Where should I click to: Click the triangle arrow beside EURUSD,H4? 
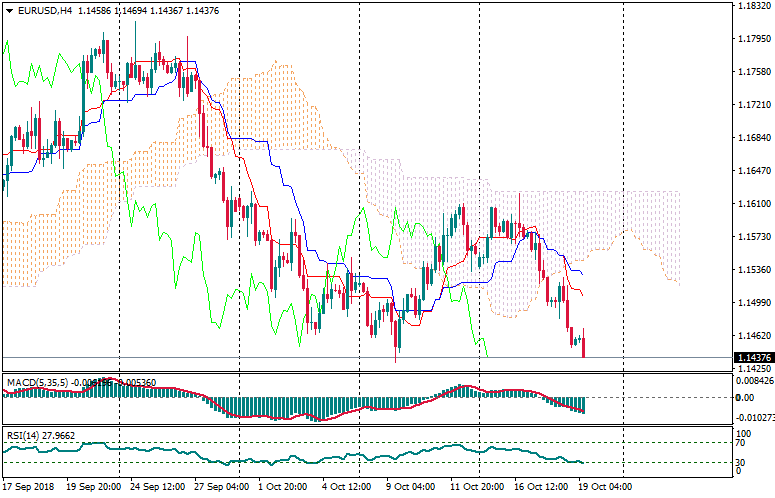pyautogui.click(x=9, y=10)
